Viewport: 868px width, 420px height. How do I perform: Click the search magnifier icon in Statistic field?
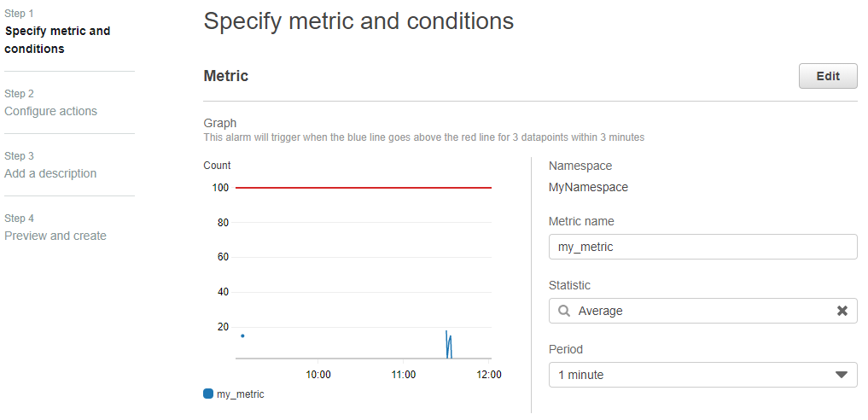click(564, 311)
